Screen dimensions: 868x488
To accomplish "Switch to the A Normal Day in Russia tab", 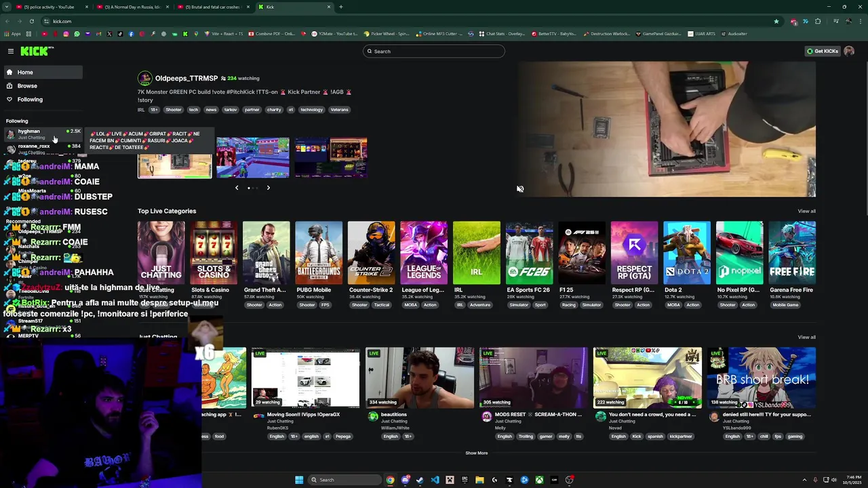I will [x=132, y=7].
